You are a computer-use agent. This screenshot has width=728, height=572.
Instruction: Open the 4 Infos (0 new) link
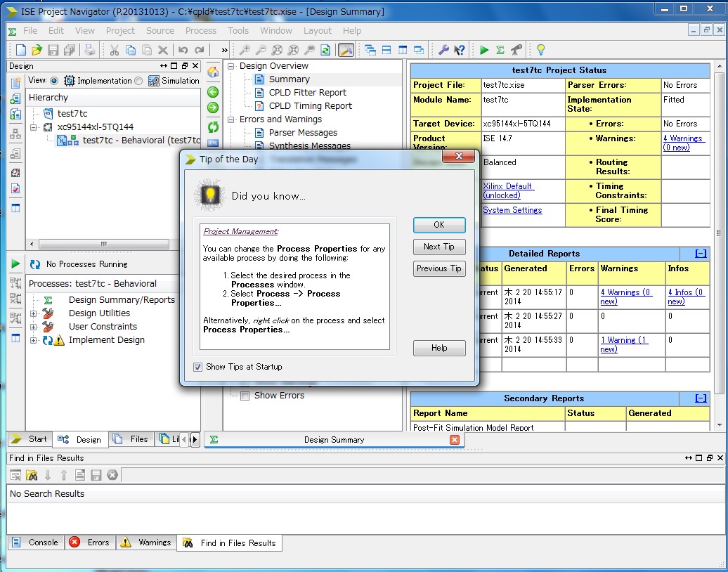point(686,297)
